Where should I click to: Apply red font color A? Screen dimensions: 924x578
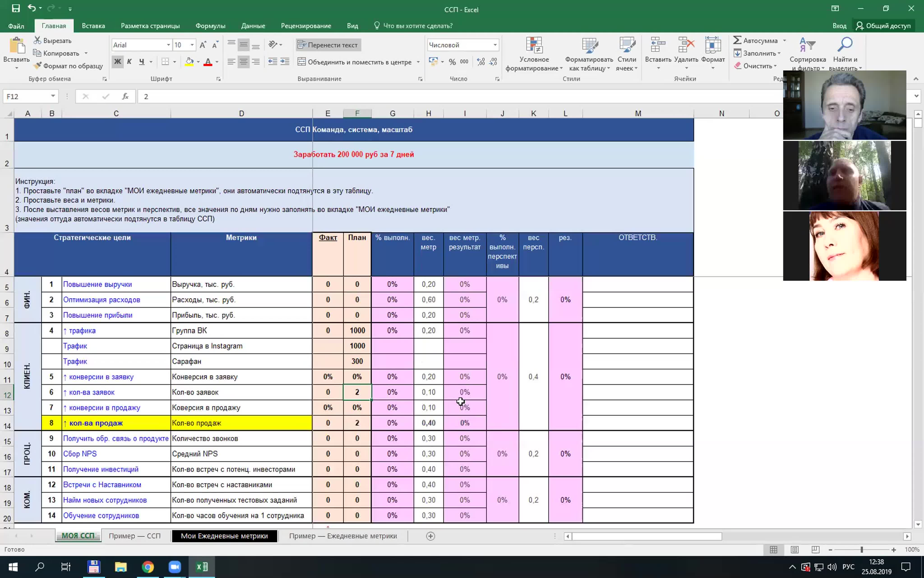[208, 62]
